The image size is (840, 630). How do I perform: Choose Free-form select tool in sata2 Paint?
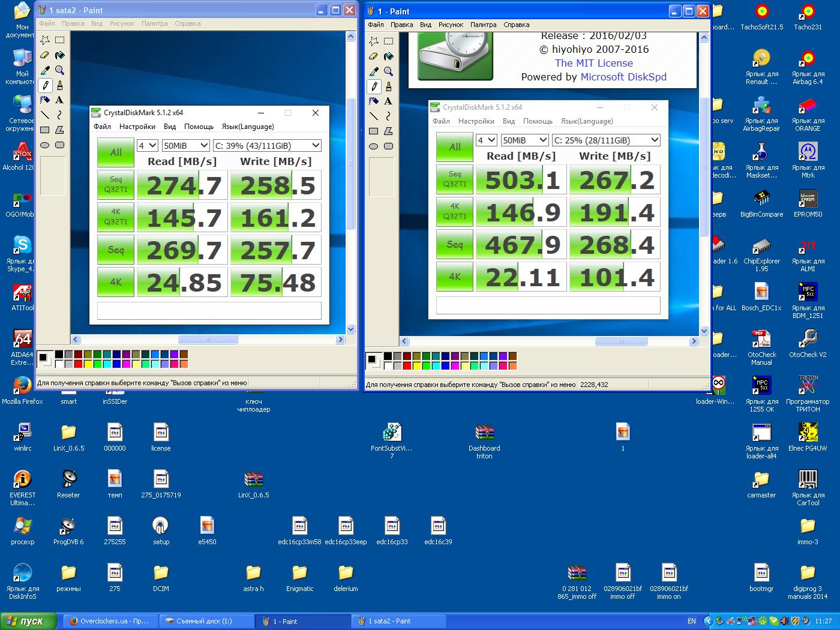pos(45,40)
